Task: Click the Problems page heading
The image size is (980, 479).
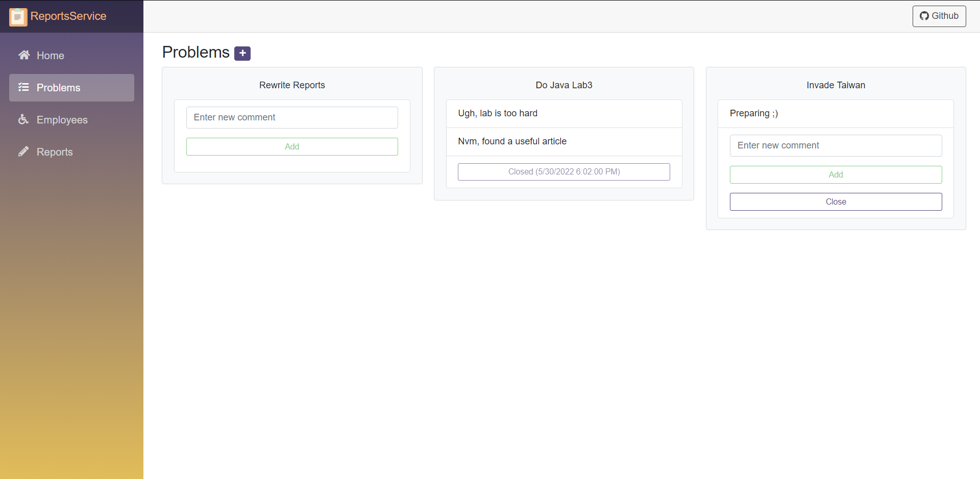Action: point(196,53)
